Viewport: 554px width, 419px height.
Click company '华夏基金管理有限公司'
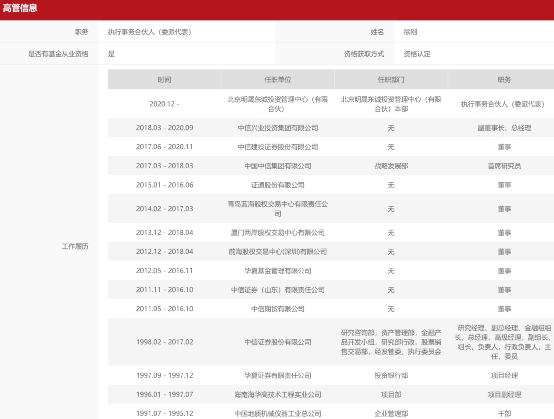(278, 271)
